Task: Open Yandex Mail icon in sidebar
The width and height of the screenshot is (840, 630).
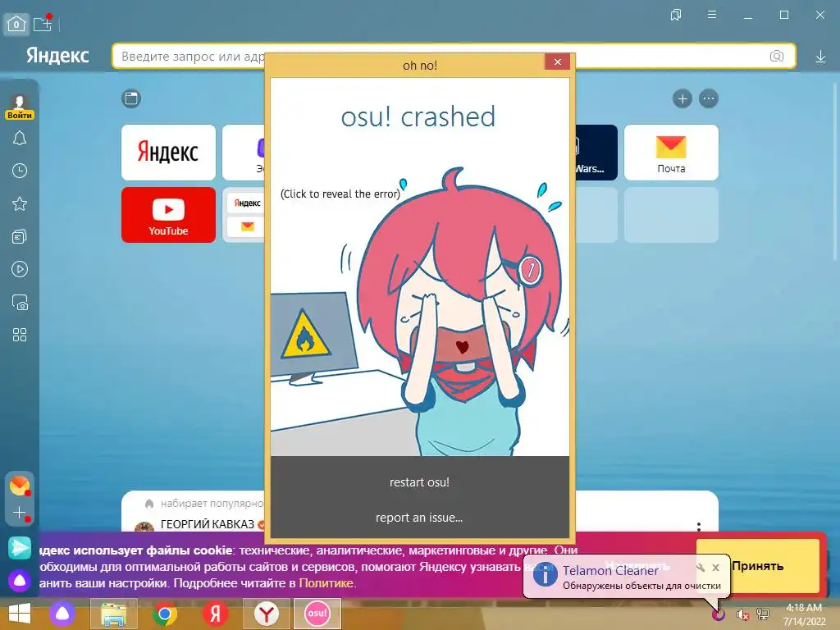Action: point(20,486)
